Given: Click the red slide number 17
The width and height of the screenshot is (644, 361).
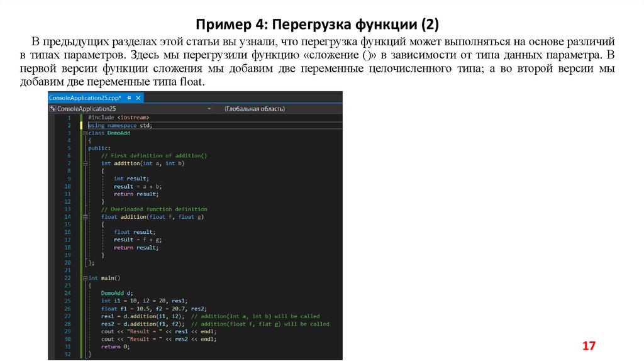Looking at the screenshot, I should click(589, 346).
